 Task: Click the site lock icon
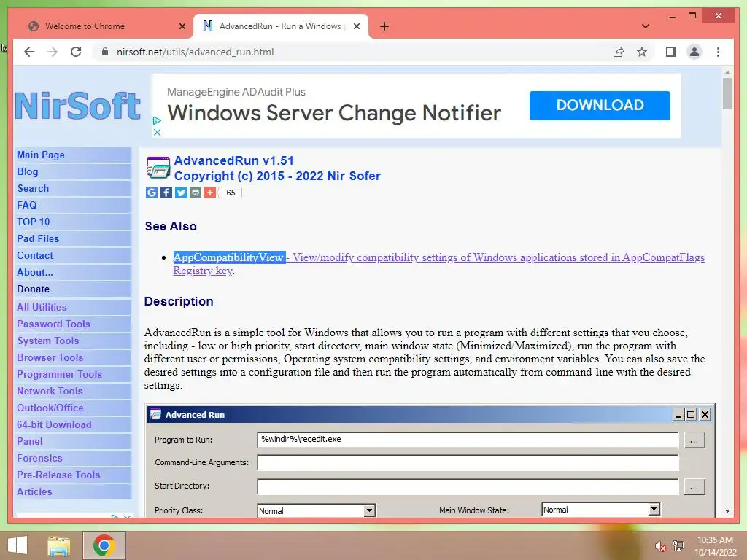[x=105, y=52]
